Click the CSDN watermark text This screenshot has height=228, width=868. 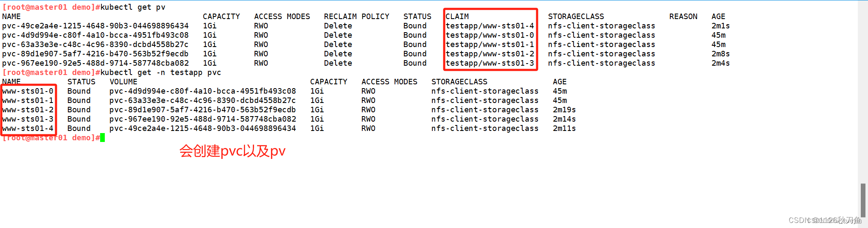pyautogui.click(x=825, y=220)
